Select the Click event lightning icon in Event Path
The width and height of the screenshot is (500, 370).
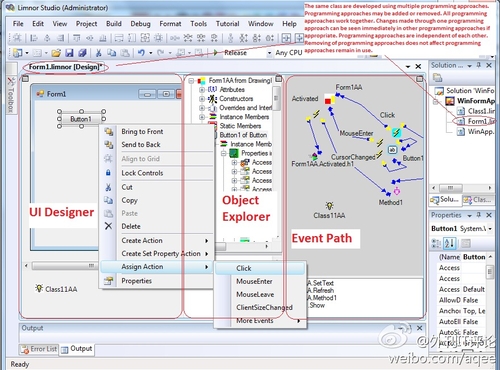[x=396, y=133]
